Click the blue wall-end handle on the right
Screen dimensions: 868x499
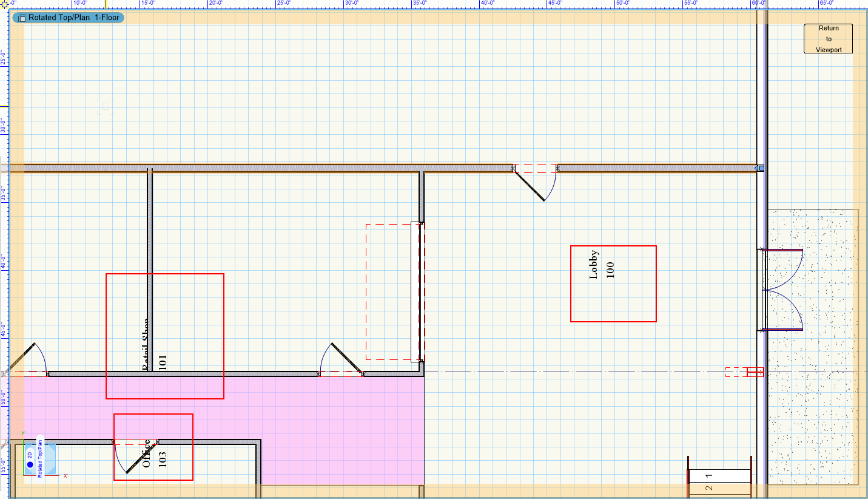[761, 168]
